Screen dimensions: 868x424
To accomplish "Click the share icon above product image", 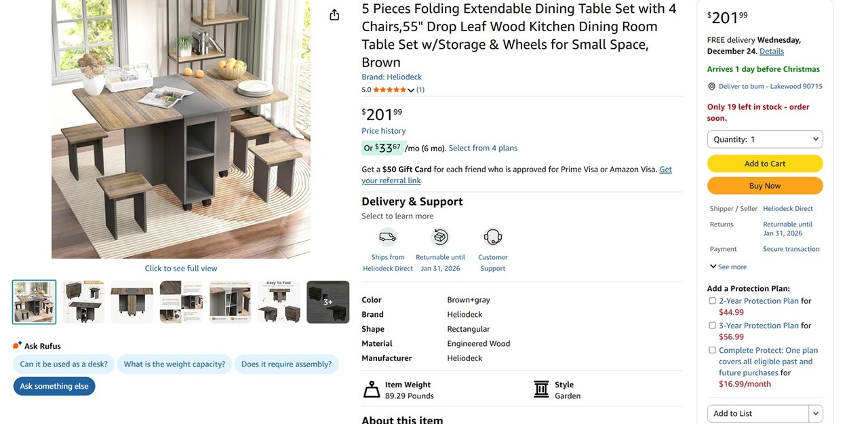I will (334, 15).
